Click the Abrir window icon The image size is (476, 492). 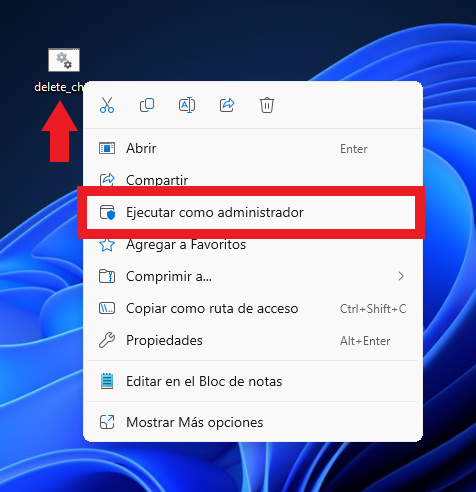[x=107, y=148]
